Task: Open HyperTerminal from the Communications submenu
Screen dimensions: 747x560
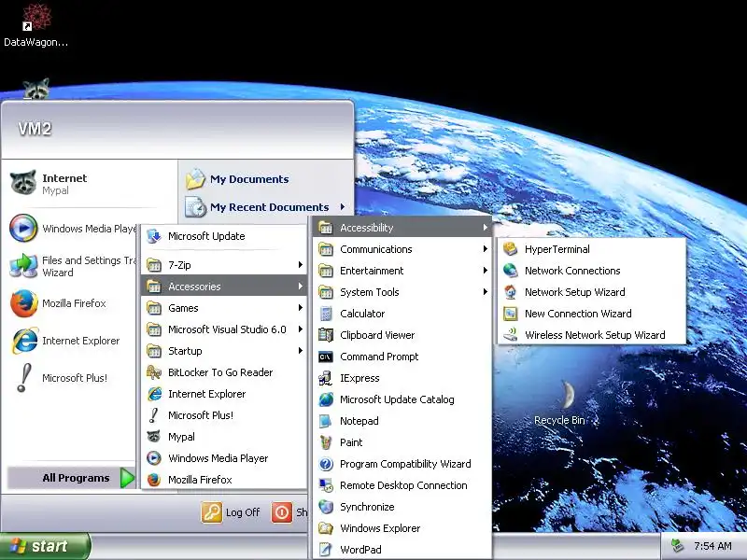Action: click(x=592, y=249)
